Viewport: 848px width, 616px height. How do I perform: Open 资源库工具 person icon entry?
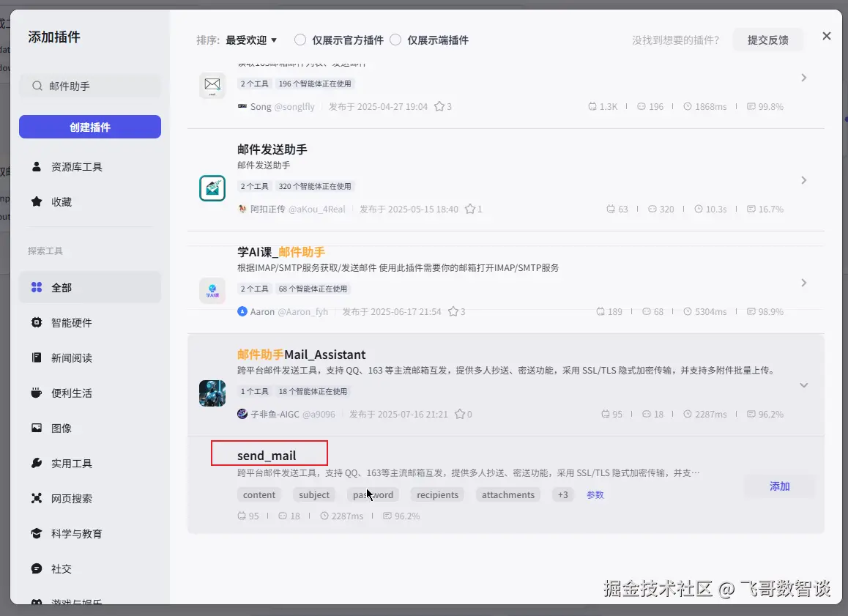tap(36, 166)
